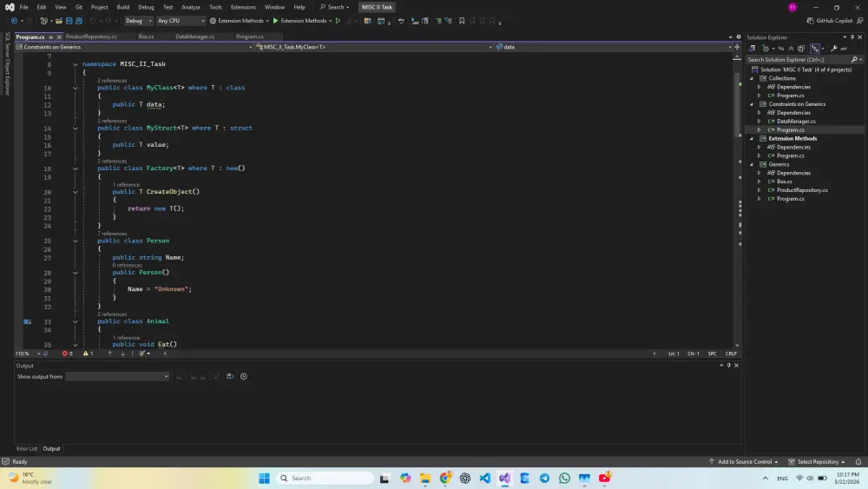Click the Start Without Debugging outline play icon
Viewport: 868px width, 489px height.
[x=338, y=21]
